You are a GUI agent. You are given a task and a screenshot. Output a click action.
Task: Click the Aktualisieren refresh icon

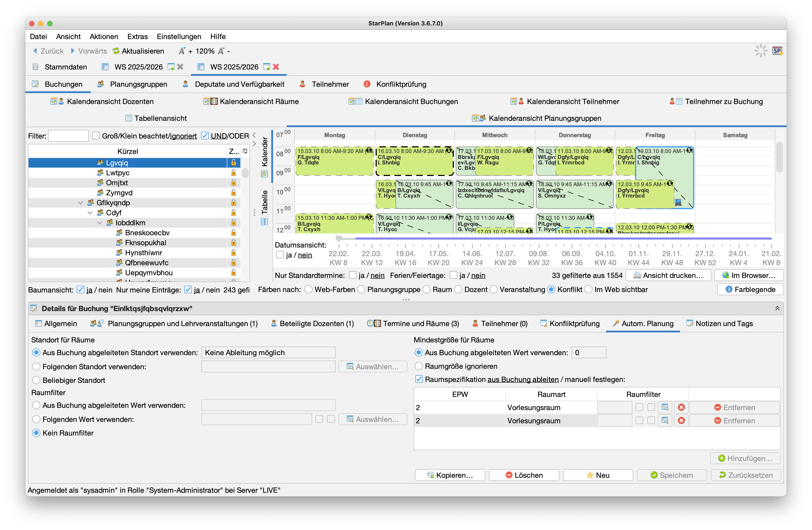116,51
